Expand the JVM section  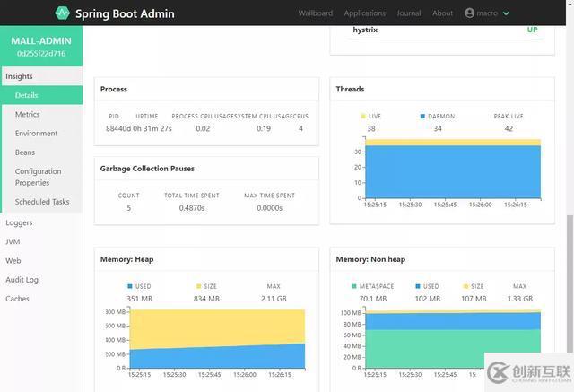[13, 241]
